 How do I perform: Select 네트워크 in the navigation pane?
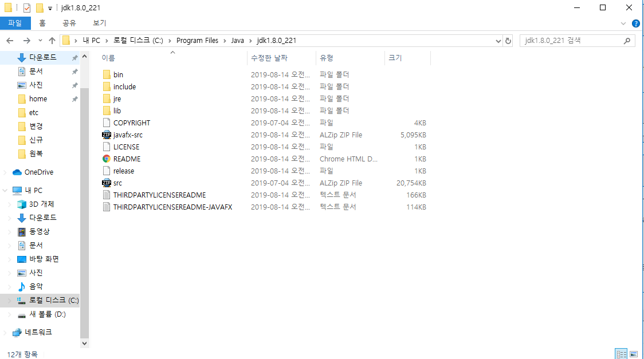point(38,332)
